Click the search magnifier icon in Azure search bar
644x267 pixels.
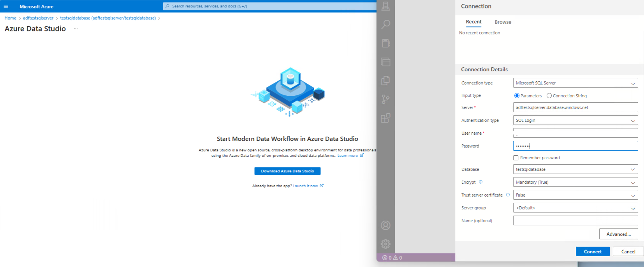[x=167, y=6]
